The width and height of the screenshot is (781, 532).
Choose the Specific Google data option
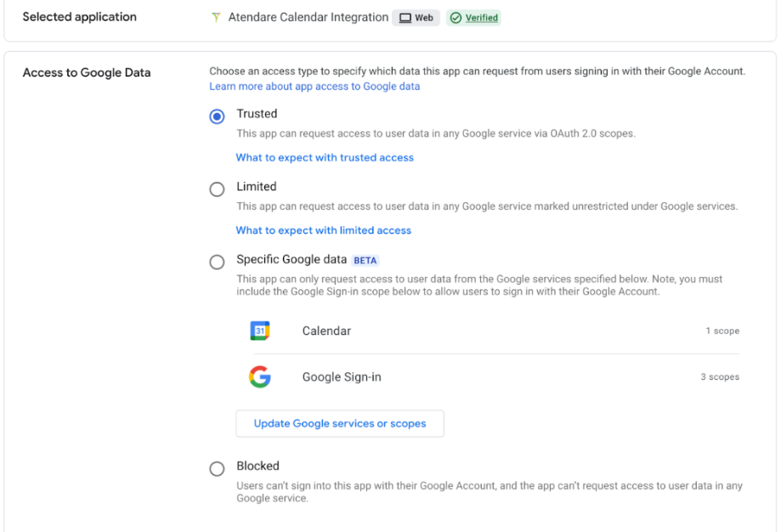pyautogui.click(x=218, y=262)
